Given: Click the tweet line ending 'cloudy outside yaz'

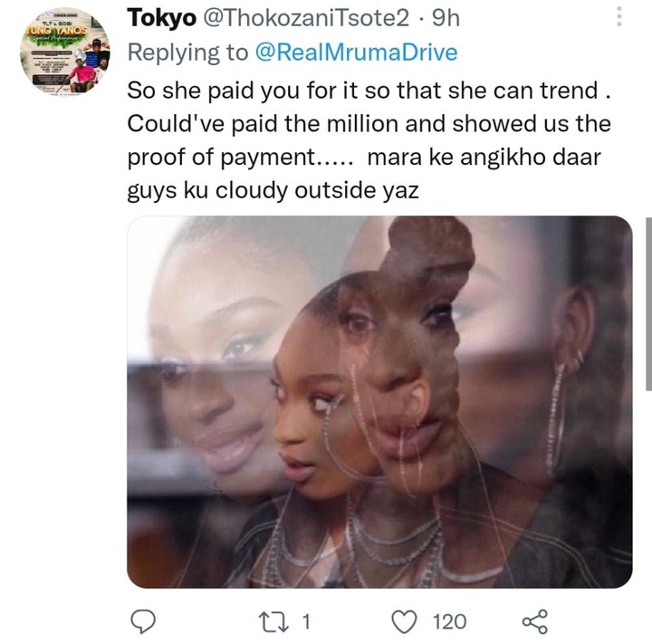Looking at the screenshot, I should click(x=273, y=191).
